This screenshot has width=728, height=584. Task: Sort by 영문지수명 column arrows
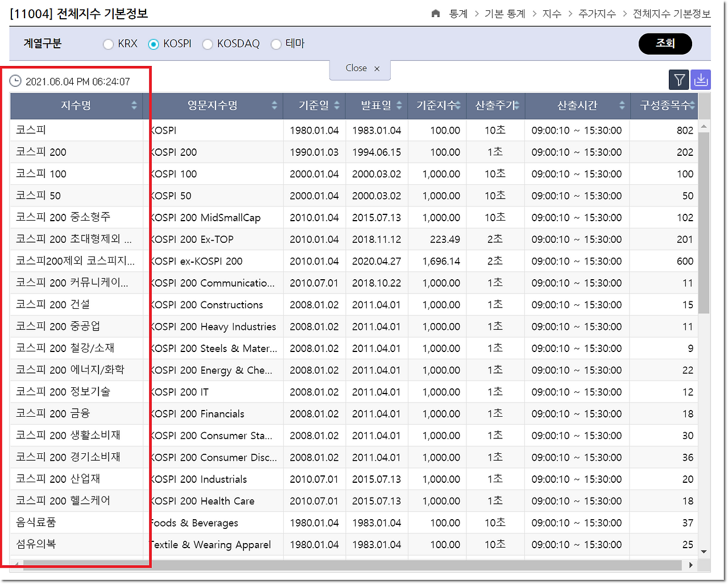[x=275, y=105]
